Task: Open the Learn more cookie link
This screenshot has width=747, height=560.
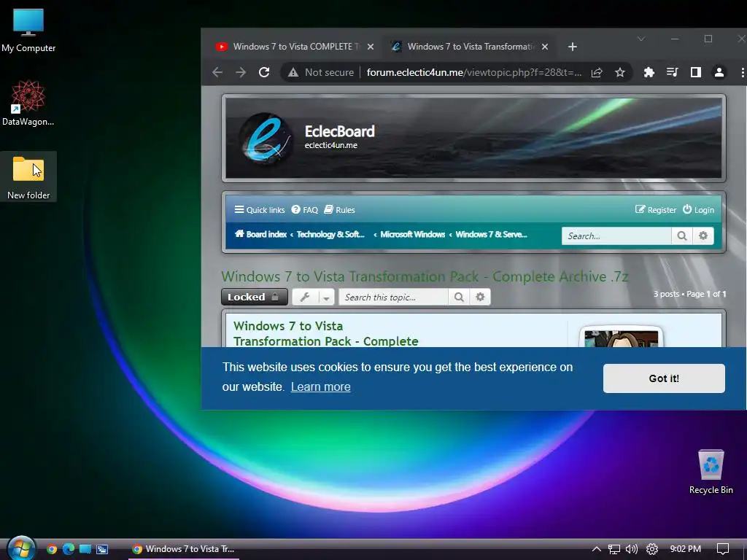Action: pyautogui.click(x=321, y=386)
